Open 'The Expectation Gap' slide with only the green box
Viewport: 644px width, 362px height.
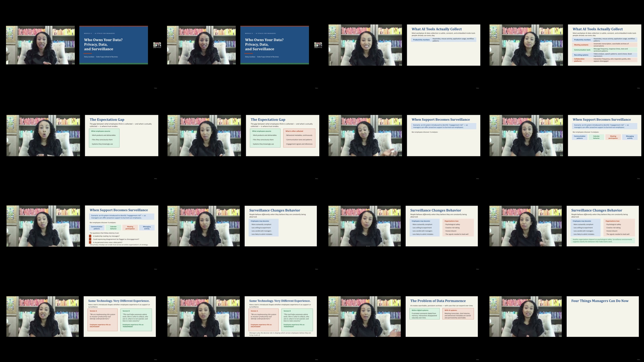click(122, 135)
